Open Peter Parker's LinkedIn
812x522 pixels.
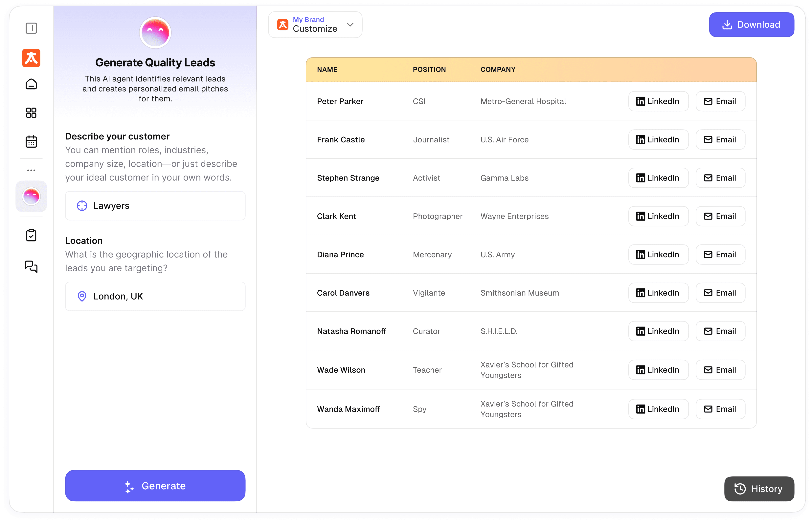tap(658, 101)
